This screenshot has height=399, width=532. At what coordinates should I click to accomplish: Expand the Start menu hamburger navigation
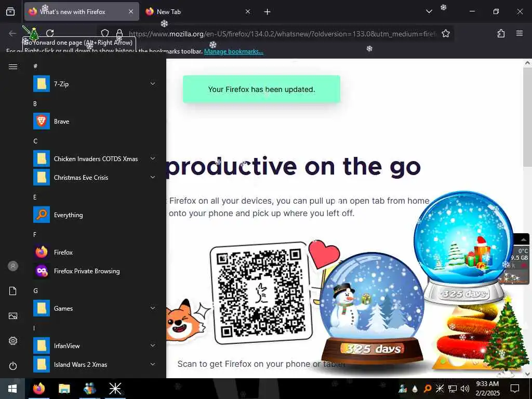click(13, 66)
